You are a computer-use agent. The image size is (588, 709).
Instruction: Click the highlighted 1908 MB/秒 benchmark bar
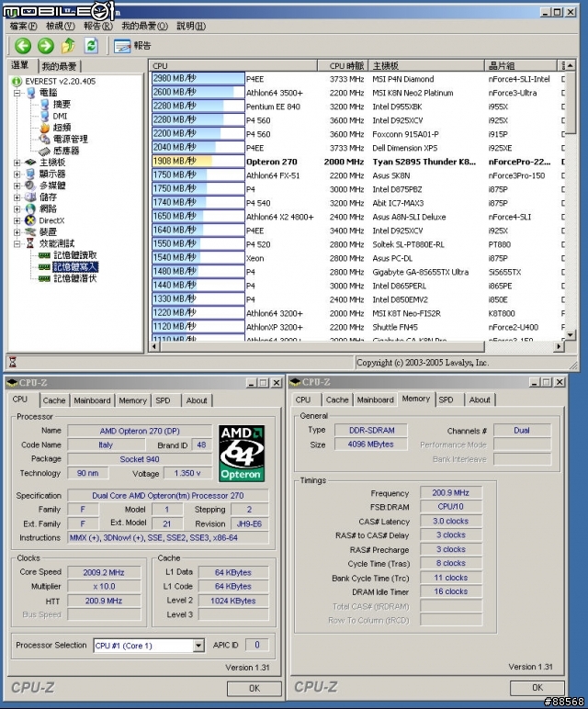coord(198,162)
